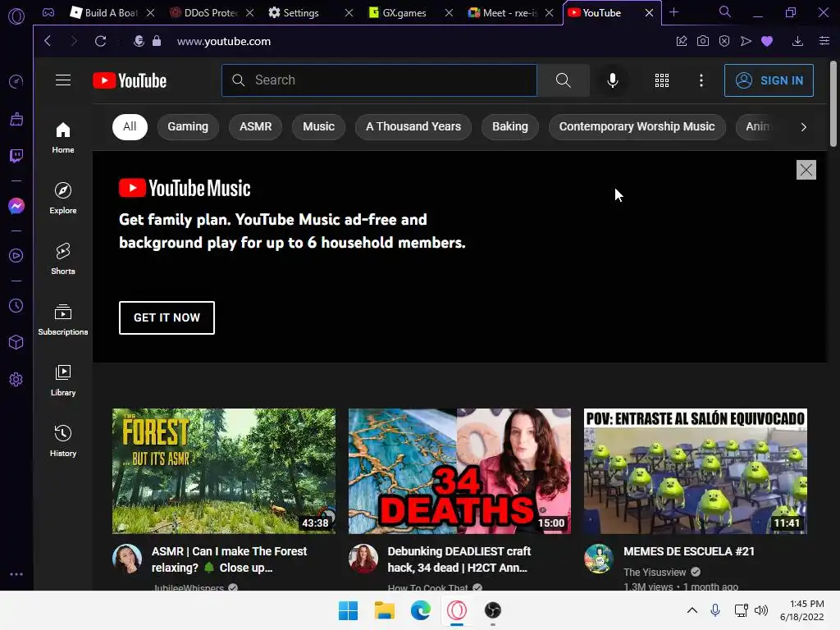Screen dimensions: 840x630
Task: Open File Explorer from taskbar
Action: point(384,610)
